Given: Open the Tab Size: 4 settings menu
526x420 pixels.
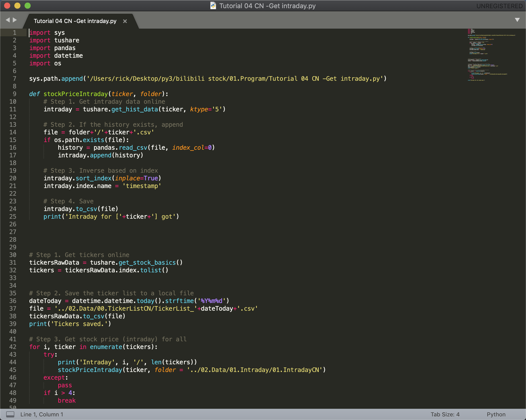Looking at the screenshot, I should [x=445, y=414].
